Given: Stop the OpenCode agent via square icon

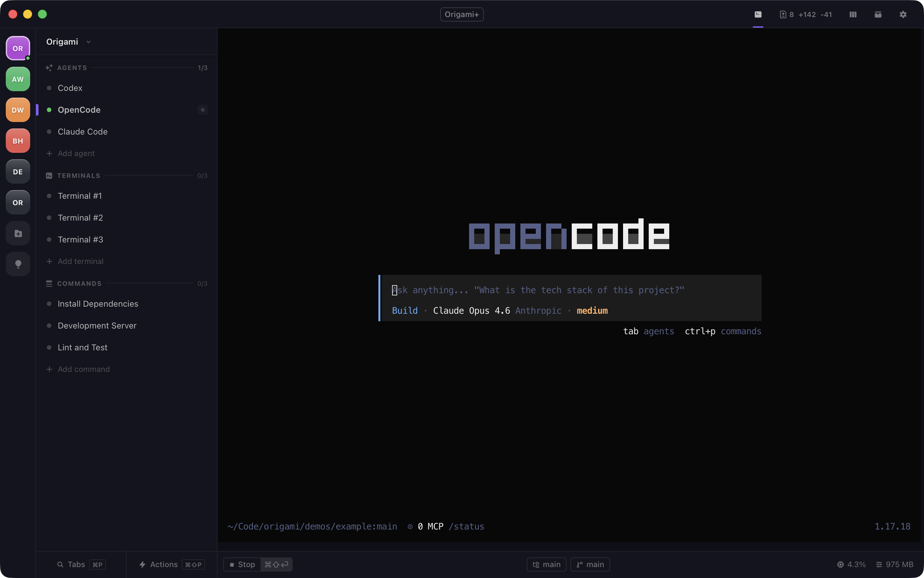Looking at the screenshot, I should tap(203, 110).
